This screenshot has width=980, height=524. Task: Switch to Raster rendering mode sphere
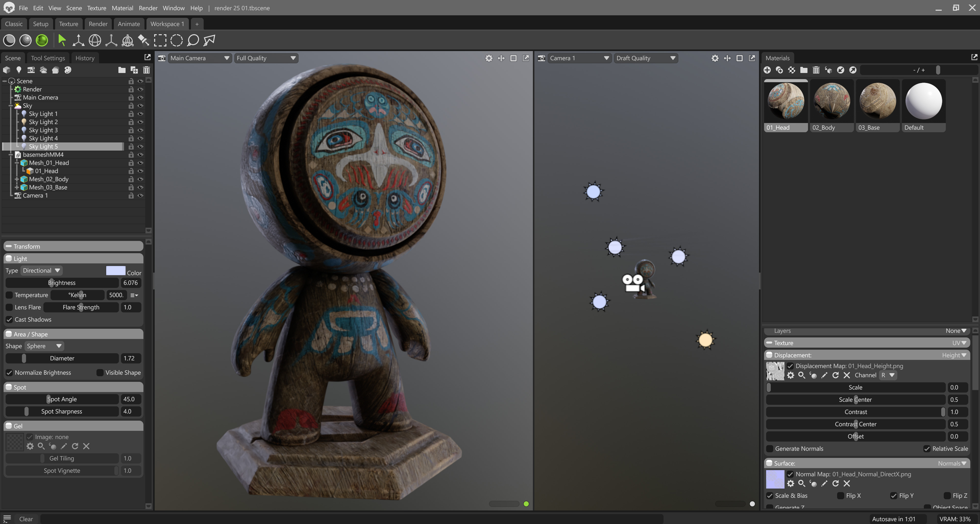coord(9,40)
